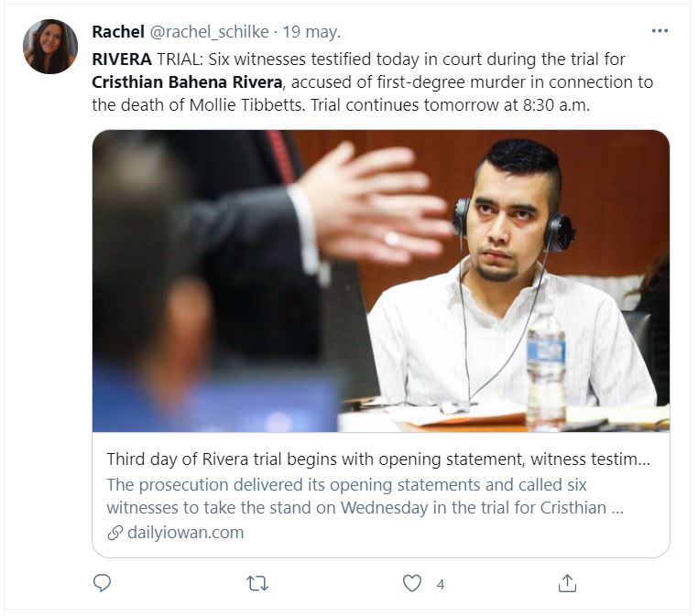The width and height of the screenshot is (698, 616).
Task: Click the chain icon beside dailyiowan.com
Action: [115, 533]
